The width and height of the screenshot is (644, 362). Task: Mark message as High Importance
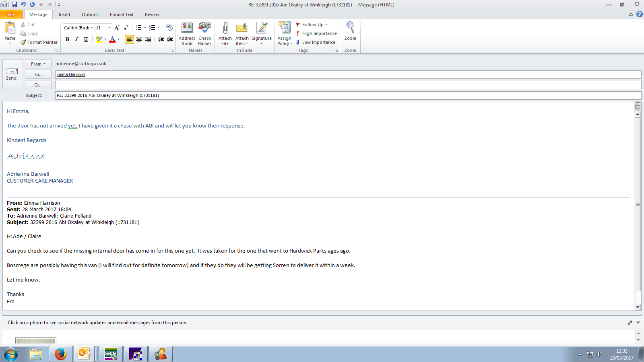(316, 33)
